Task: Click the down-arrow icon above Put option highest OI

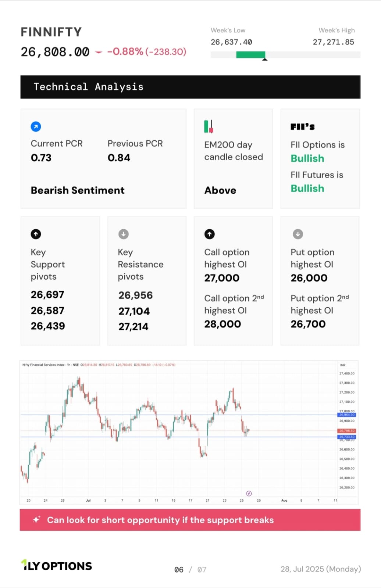Action: 298,234
